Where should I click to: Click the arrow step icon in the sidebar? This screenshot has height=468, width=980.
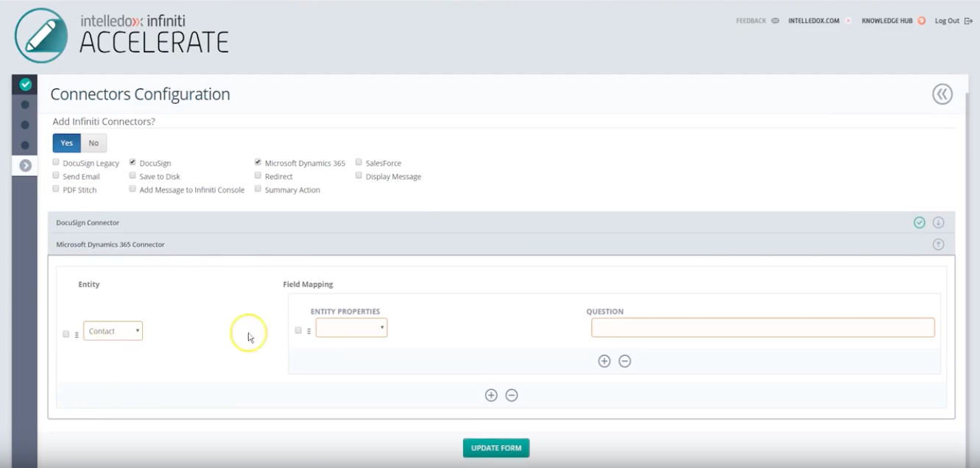24,164
